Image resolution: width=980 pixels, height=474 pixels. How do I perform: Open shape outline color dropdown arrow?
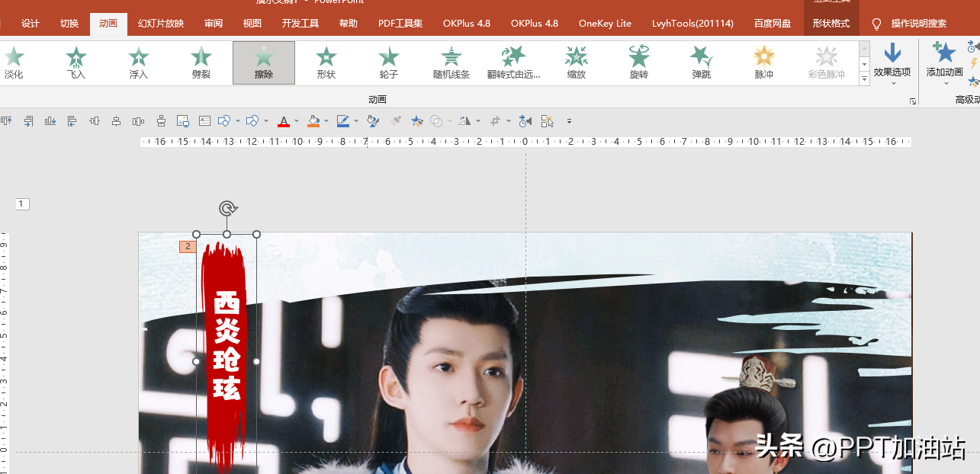(355, 120)
